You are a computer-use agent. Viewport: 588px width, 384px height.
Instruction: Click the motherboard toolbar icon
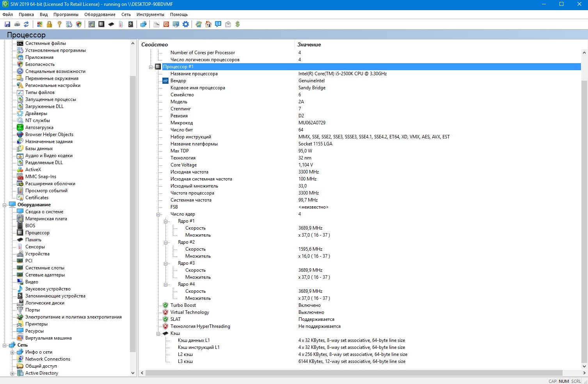tap(92, 24)
